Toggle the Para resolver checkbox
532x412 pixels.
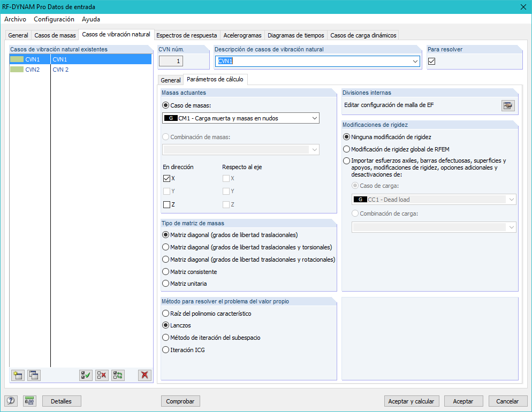(x=431, y=62)
